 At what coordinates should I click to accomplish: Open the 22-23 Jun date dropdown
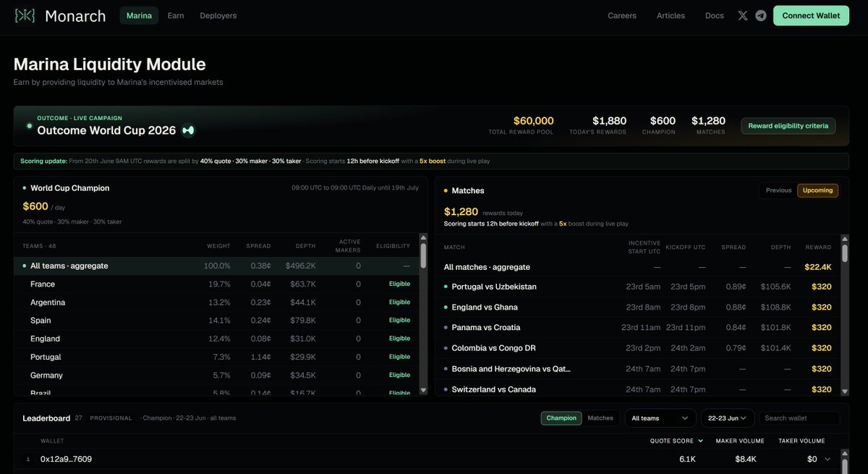click(728, 418)
